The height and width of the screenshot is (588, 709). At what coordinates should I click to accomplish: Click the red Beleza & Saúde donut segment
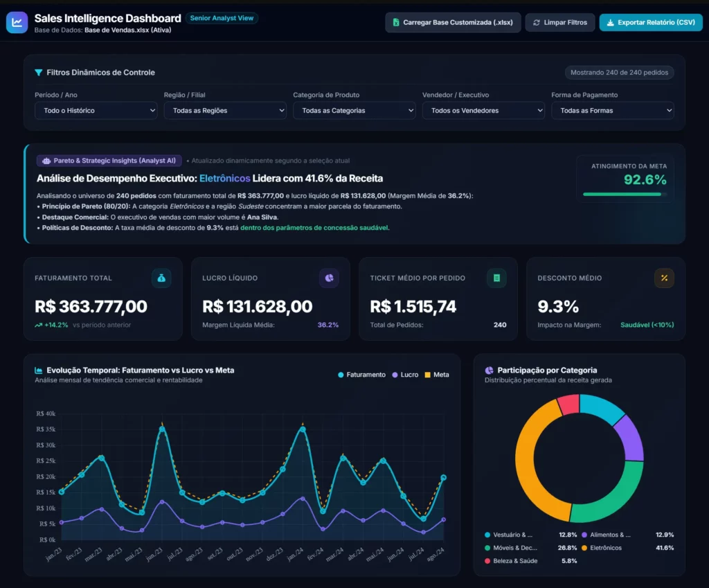[569, 404]
